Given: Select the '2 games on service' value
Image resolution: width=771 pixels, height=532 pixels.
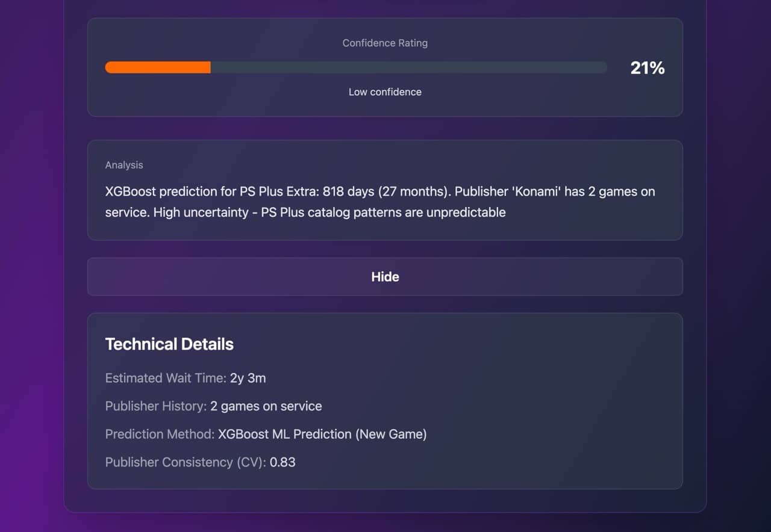Looking at the screenshot, I should coord(266,406).
